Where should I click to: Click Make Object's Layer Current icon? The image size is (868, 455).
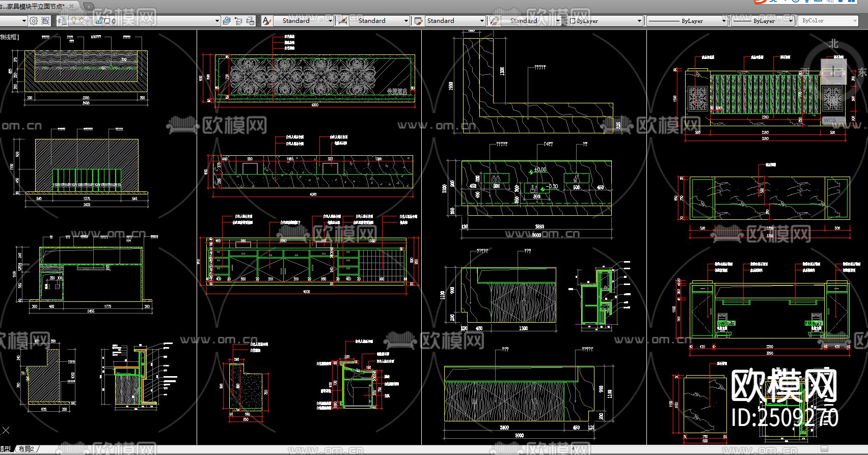click(227, 21)
